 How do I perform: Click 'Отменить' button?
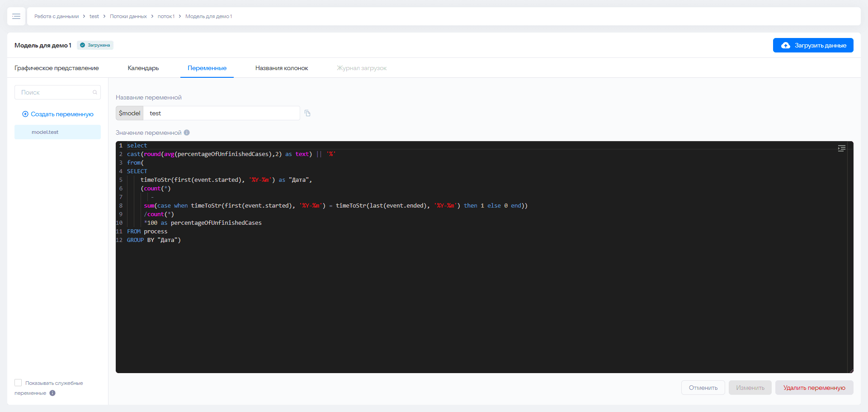tap(703, 388)
